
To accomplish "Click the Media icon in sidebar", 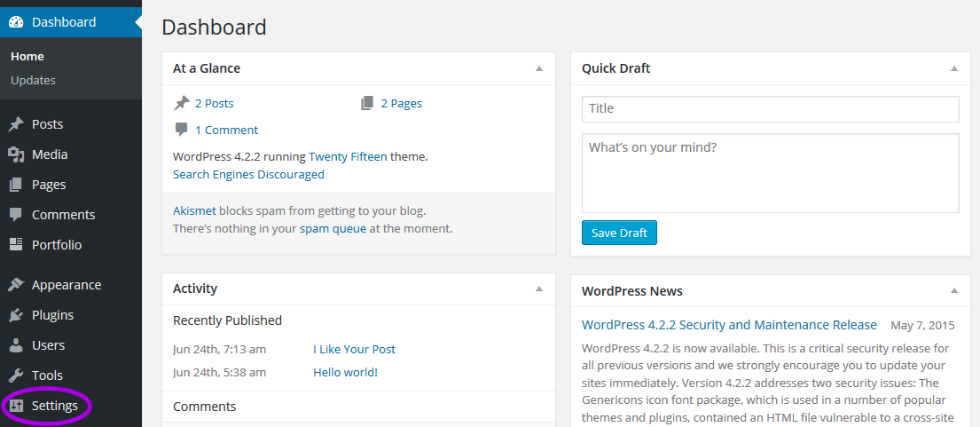I will coord(16,154).
